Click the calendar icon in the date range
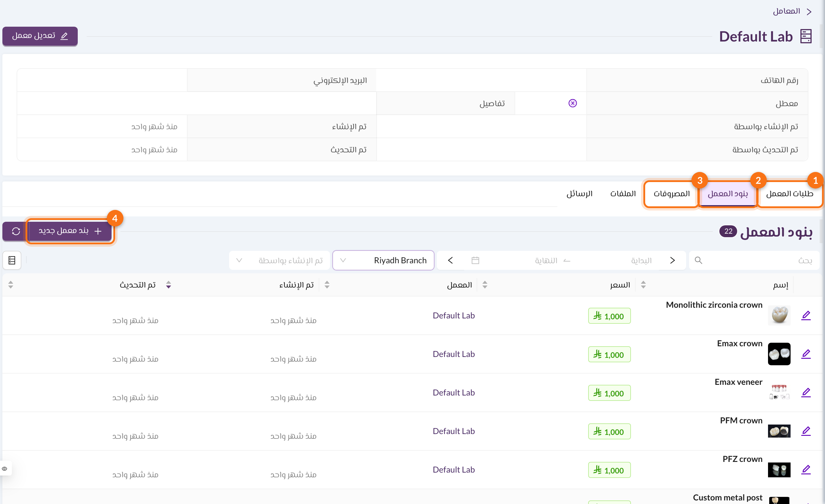825x504 pixels. coord(475,260)
